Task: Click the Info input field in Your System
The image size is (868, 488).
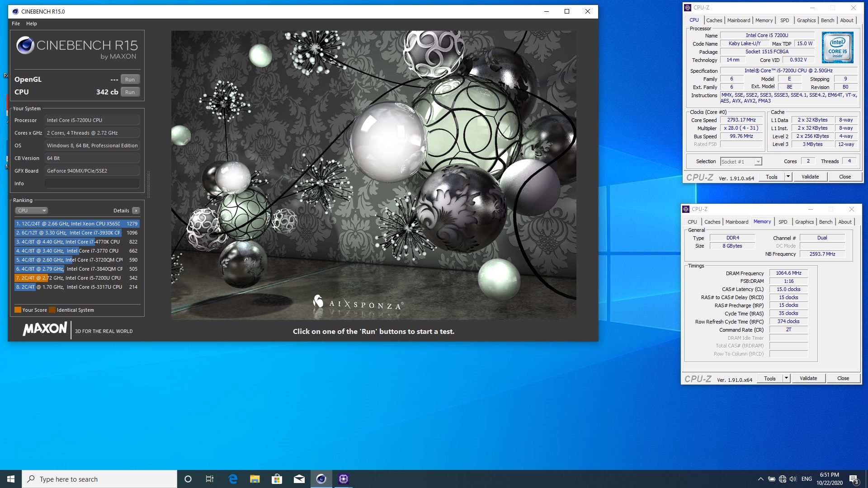Action: point(92,183)
